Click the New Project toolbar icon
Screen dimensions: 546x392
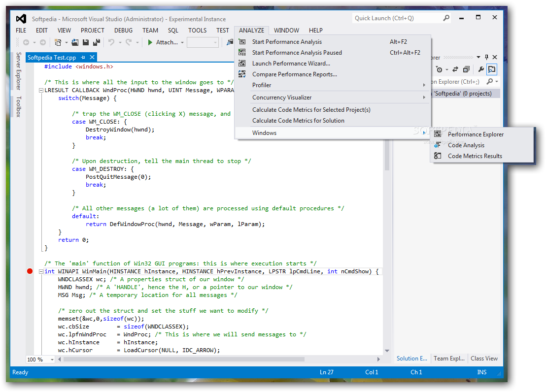point(58,42)
